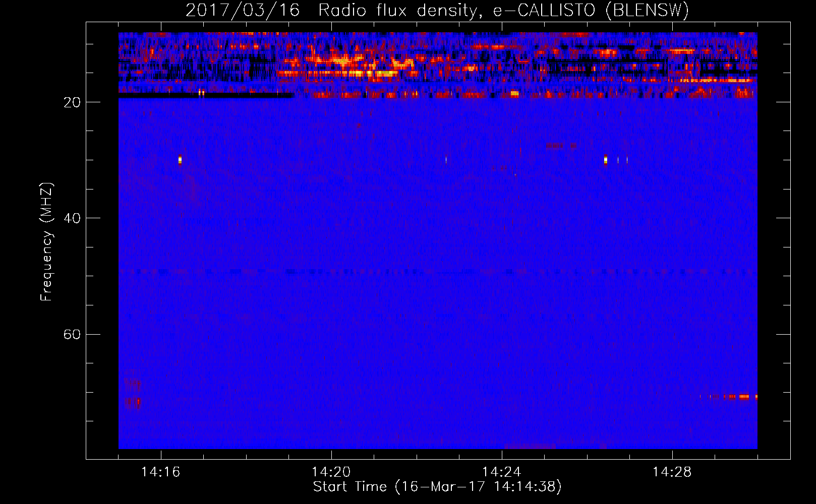Click the "Start Time (16-Mar-17 14:14:38)" axis label

tap(437, 487)
